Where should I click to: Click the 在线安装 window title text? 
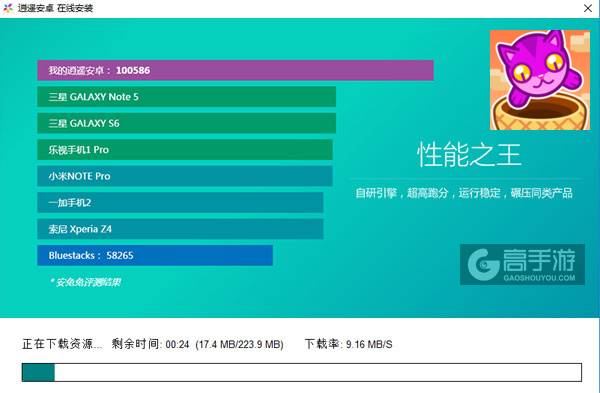coord(74,8)
